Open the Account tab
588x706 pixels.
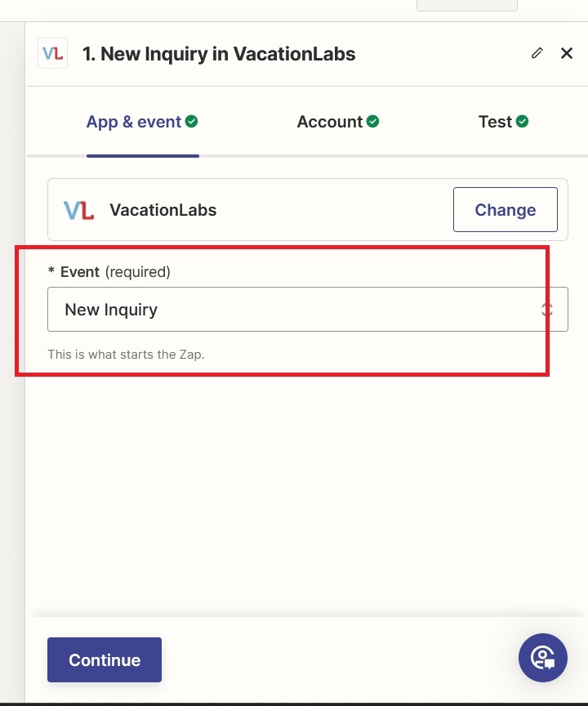tap(329, 122)
